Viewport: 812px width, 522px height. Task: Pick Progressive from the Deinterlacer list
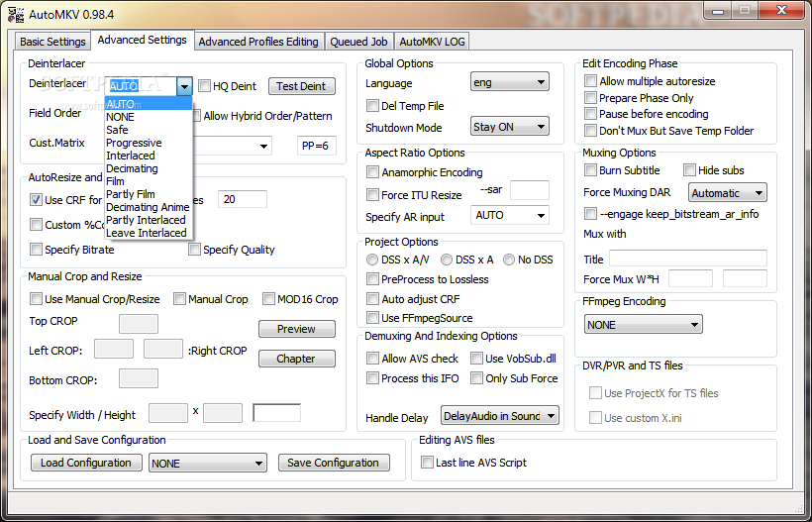coord(149,143)
